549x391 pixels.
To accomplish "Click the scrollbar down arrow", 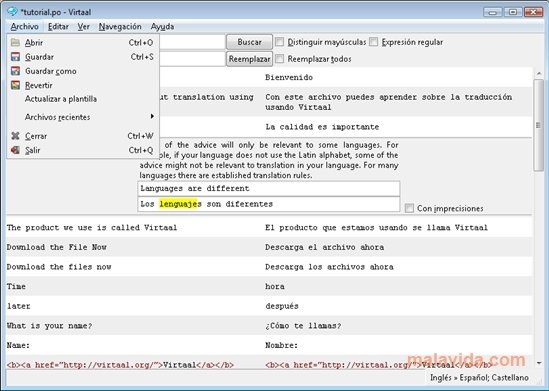I will (538, 364).
